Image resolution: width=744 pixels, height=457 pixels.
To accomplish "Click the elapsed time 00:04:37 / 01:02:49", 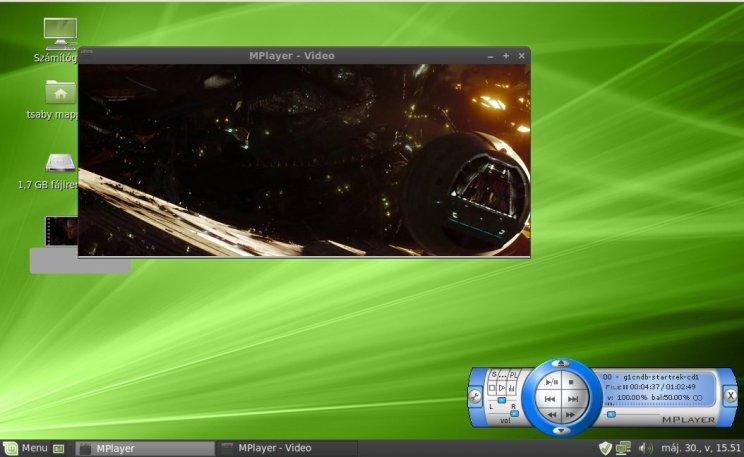I will pos(662,387).
